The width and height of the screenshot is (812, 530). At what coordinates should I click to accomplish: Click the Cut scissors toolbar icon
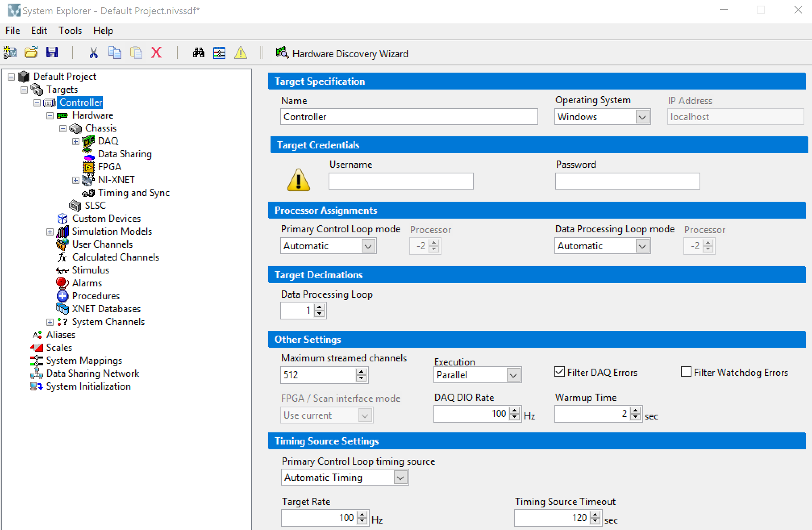[x=94, y=52]
